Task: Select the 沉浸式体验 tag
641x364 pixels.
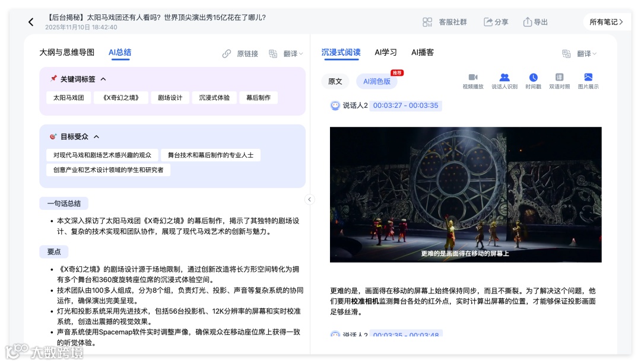Action: [214, 98]
